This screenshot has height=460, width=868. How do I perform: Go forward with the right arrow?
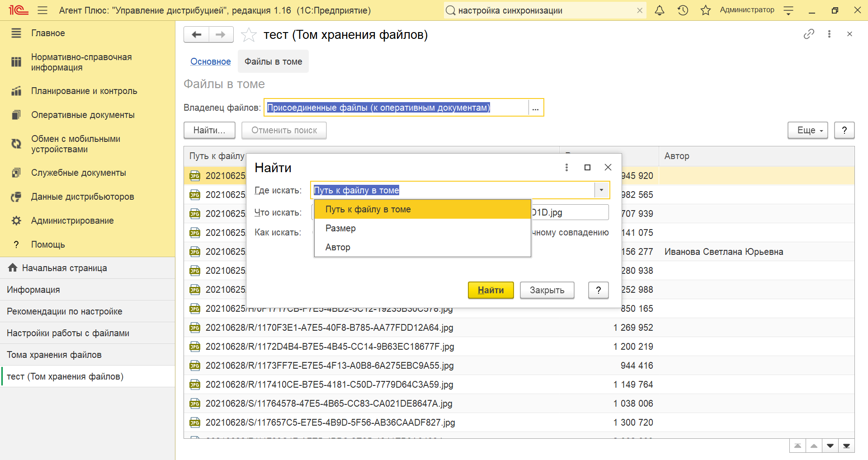(221, 34)
